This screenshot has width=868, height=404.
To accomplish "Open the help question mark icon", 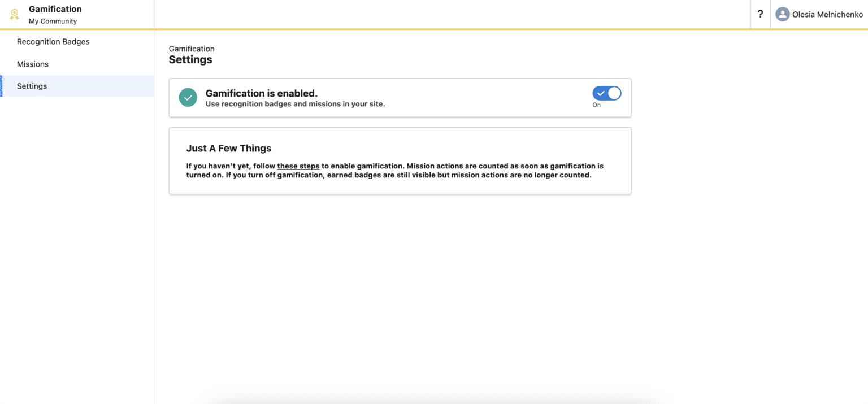I will [759, 14].
